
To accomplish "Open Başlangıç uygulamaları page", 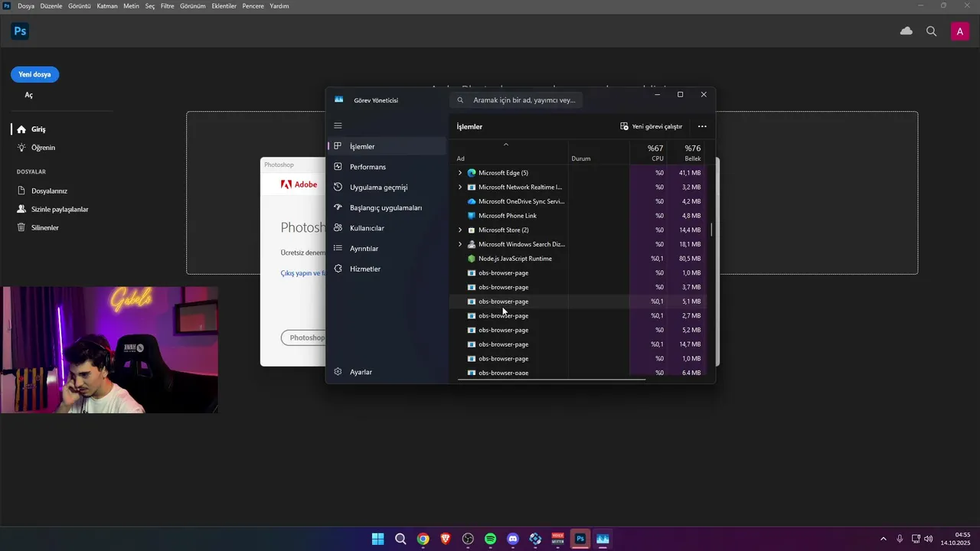I will point(387,207).
